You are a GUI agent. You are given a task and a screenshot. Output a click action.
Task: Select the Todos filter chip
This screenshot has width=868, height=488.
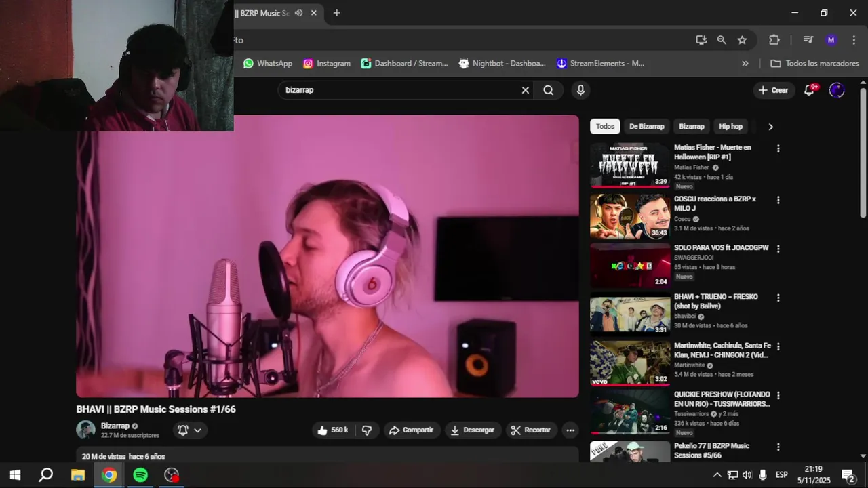605,127
